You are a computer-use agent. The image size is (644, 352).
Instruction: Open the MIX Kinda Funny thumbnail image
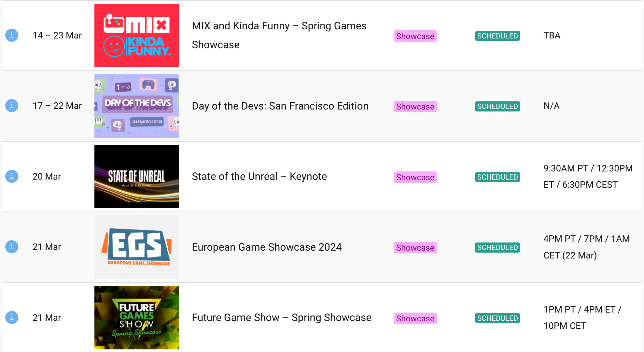[x=136, y=36]
